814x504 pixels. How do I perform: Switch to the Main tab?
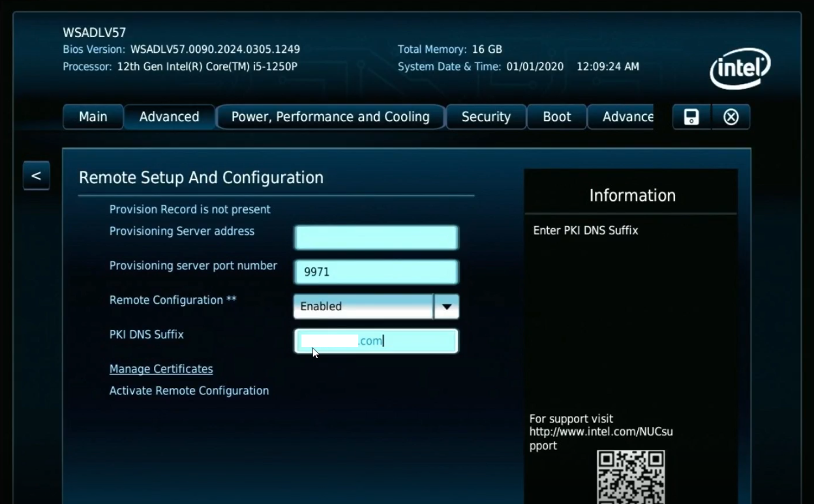point(93,117)
